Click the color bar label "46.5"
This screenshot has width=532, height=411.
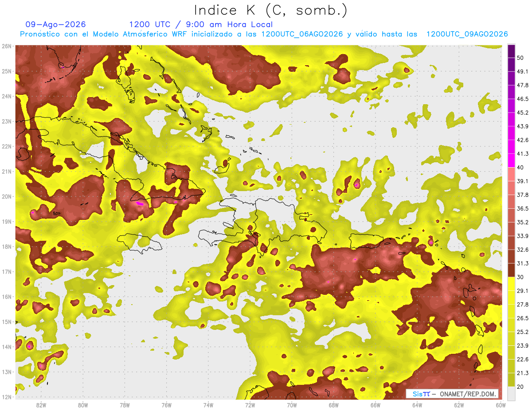(522, 99)
